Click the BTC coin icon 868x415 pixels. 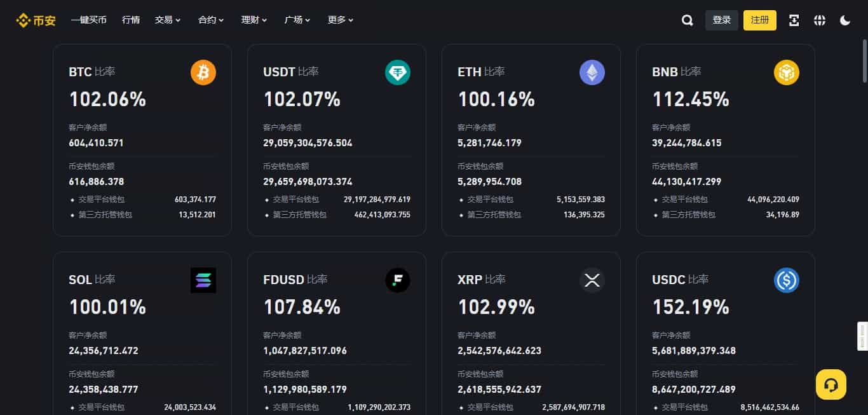click(x=203, y=72)
